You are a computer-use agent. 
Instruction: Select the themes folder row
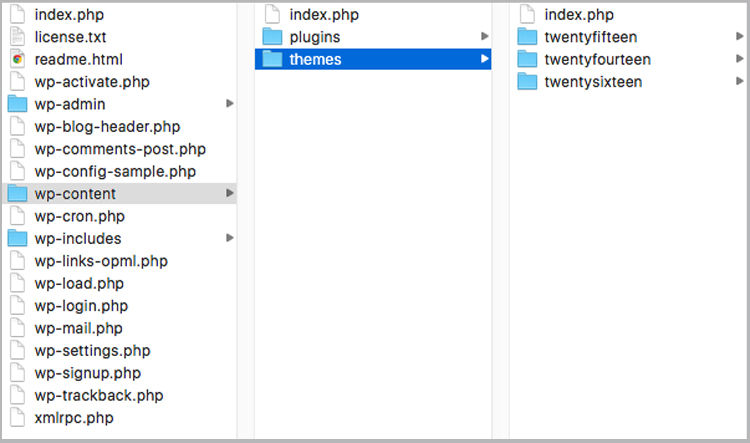click(x=373, y=59)
